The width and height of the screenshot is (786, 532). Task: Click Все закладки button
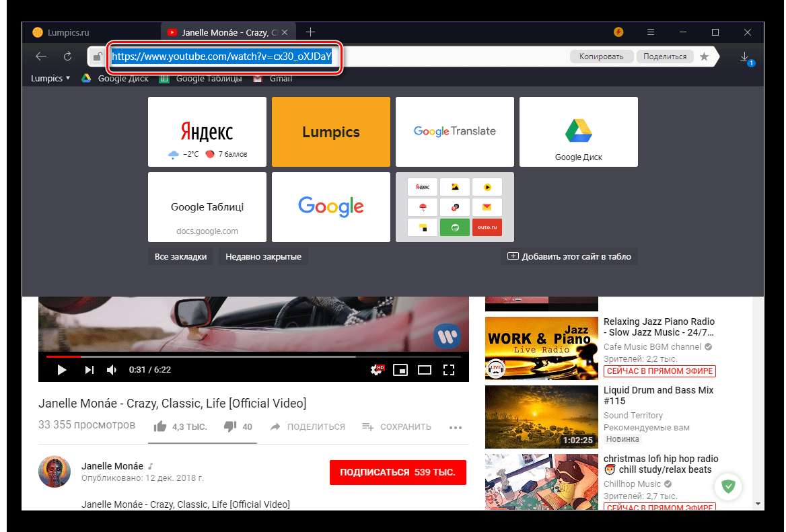[180, 256]
